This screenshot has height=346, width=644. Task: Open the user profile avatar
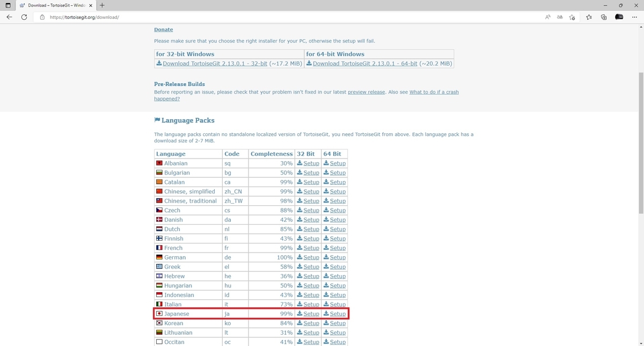click(x=619, y=17)
